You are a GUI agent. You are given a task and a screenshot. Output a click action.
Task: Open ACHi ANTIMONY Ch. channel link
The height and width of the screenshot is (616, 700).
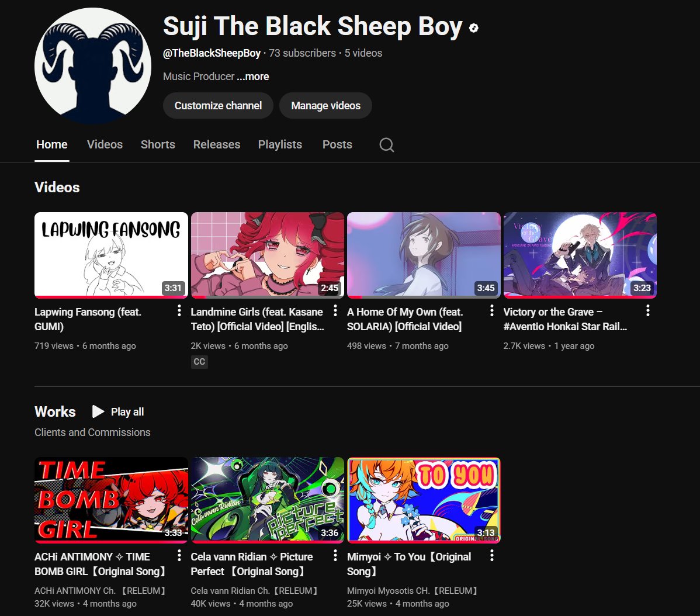click(x=100, y=590)
